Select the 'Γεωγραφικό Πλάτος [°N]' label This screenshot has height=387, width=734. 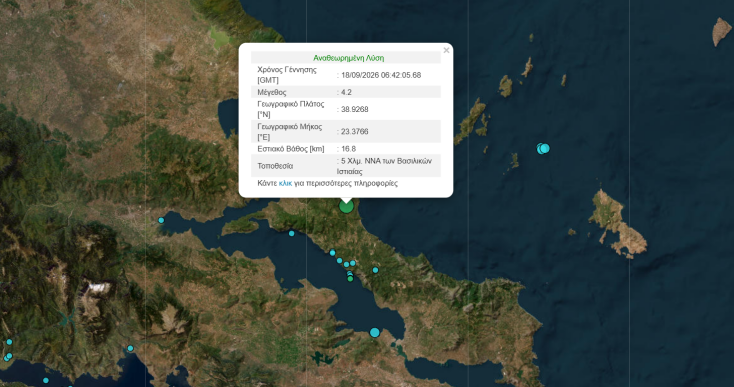(x=290, y=109)
